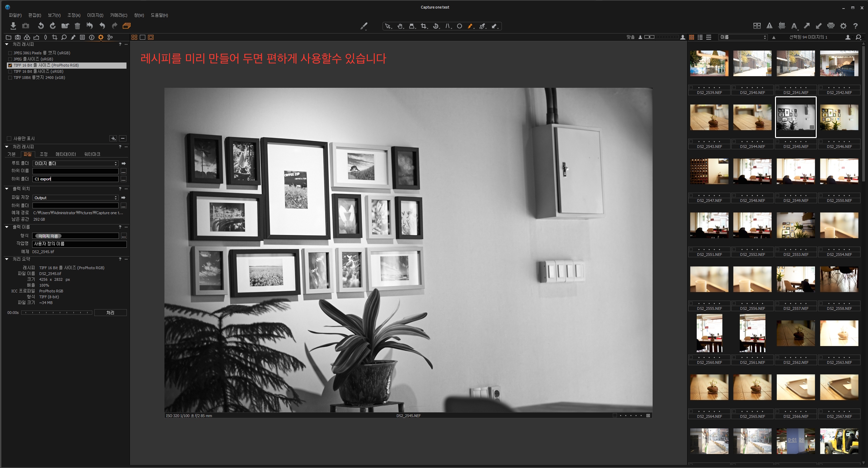The image size is (868, 468).
Task: Click the output naming format ellipsis button
Action: pyautogui.click(x=124, y=236)
